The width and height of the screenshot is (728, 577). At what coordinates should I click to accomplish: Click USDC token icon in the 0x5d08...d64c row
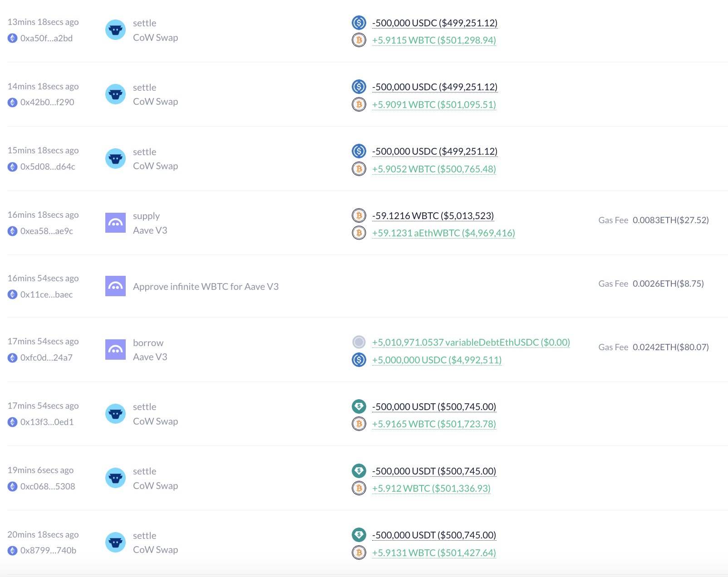(x=359, y=151)
